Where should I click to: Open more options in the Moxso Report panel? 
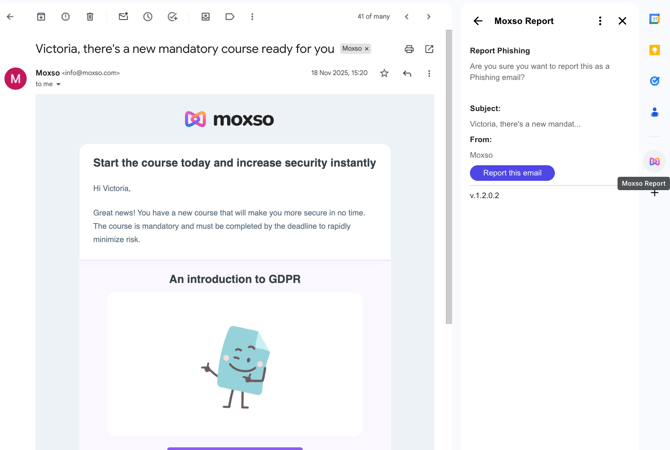click(600, 21)
